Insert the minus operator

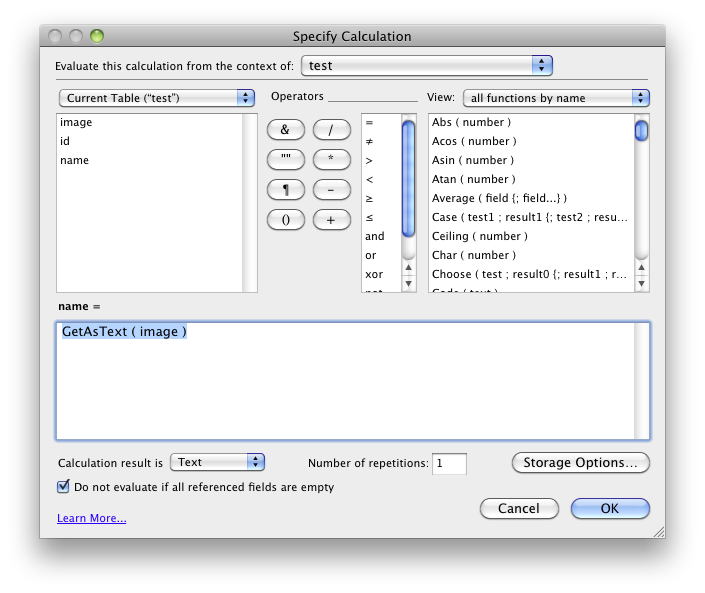[x=331, y=189]
